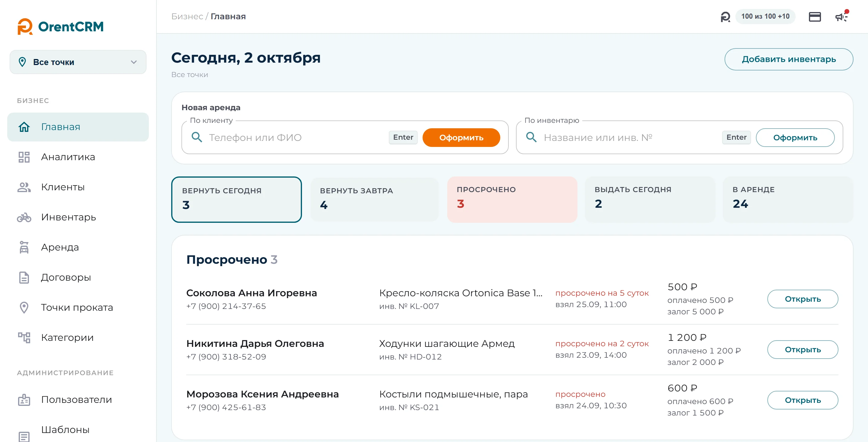The height and width of the screenshot is (442, 868).
Task: Select the Вернуть сегодня tab
Action: click(236, 200)
